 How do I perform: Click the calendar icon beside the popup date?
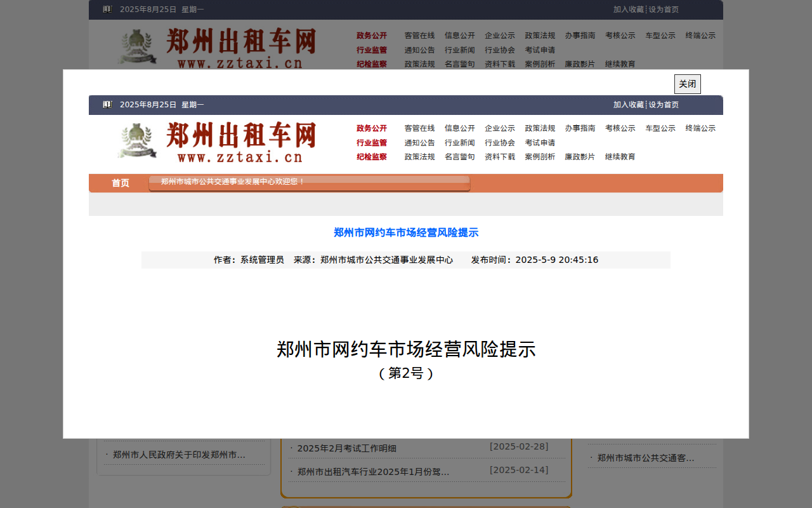107,105
